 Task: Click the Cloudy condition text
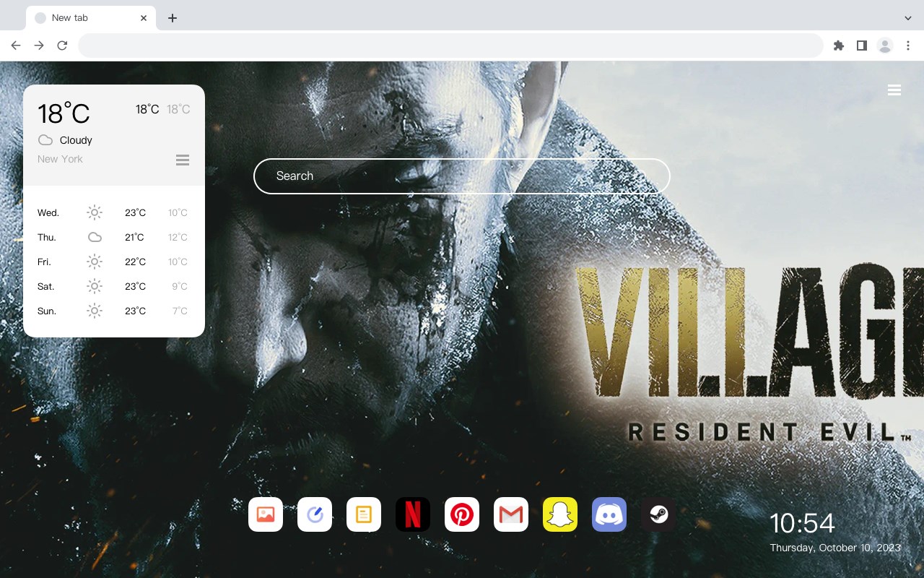click(76, 140)
